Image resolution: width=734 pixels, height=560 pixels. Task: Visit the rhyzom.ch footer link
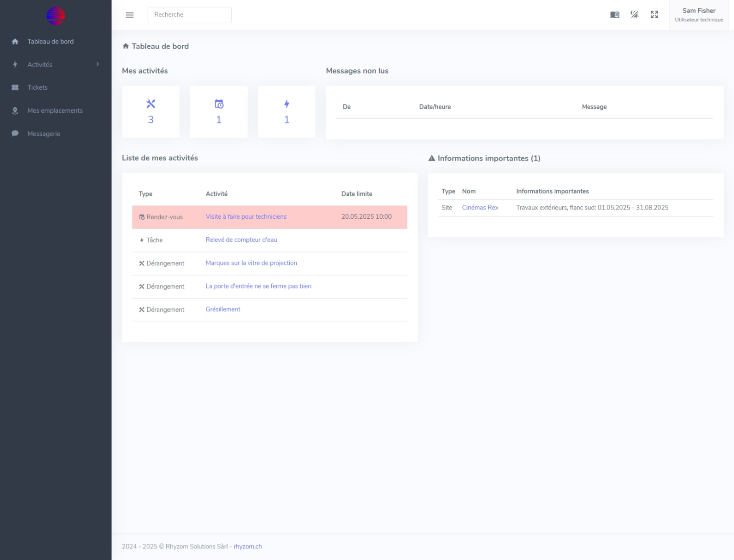tap(248, 547)
